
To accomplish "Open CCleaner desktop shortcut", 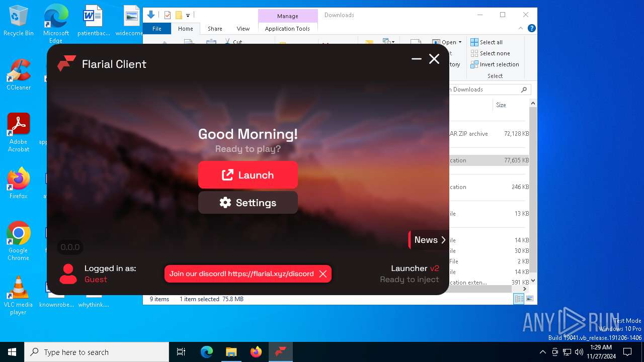I will (19, 74).
